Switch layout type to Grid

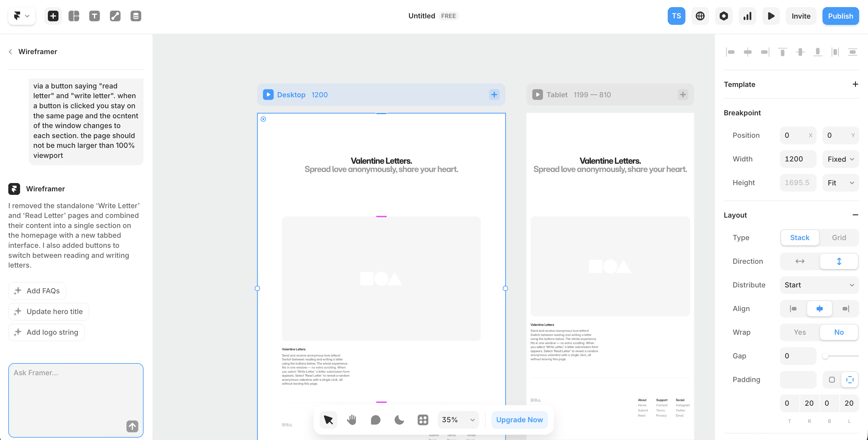point(839,238)
